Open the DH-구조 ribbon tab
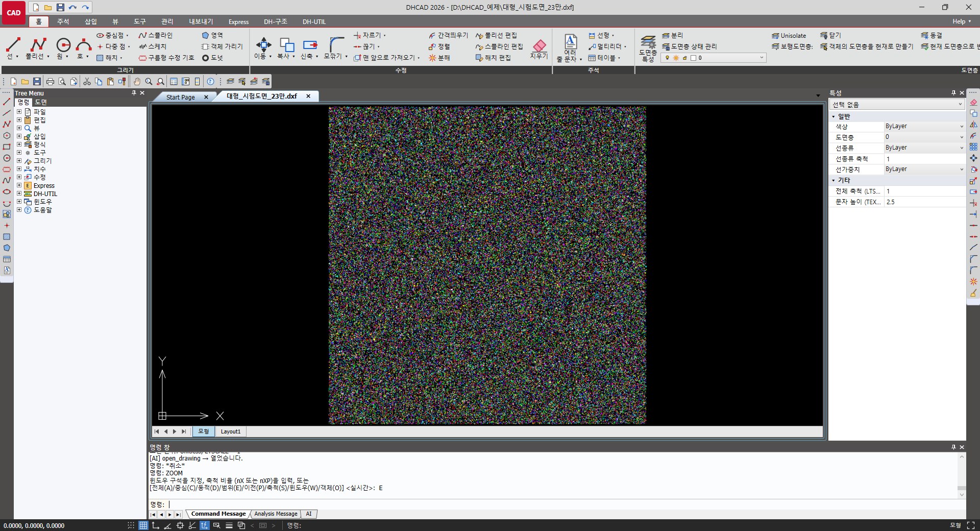980x531 pixels. [275, 21]
